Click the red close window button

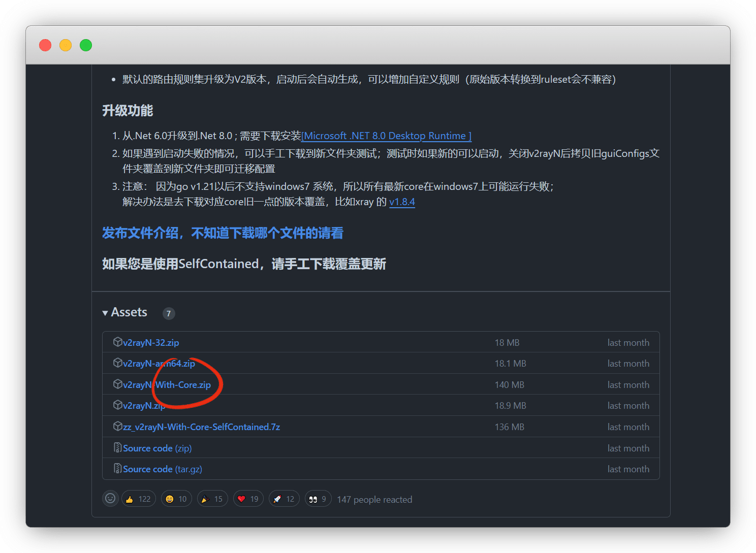coord(45,45)
